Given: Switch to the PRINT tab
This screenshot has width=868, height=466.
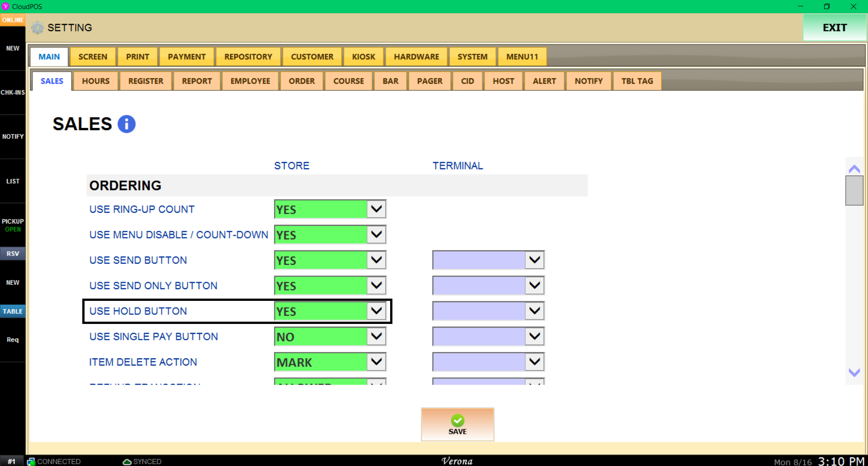Looking at the screenshot, I should pos(137,57).
